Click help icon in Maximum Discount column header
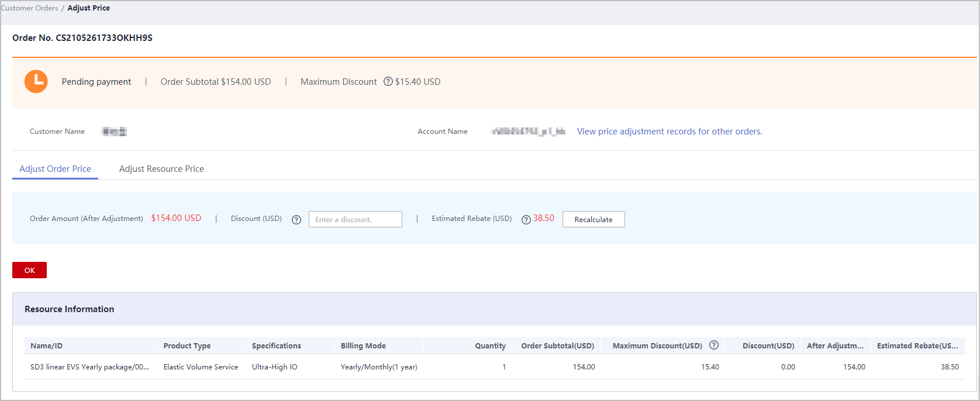The width and height of the screenshot is (980, 401). (713, 345)
